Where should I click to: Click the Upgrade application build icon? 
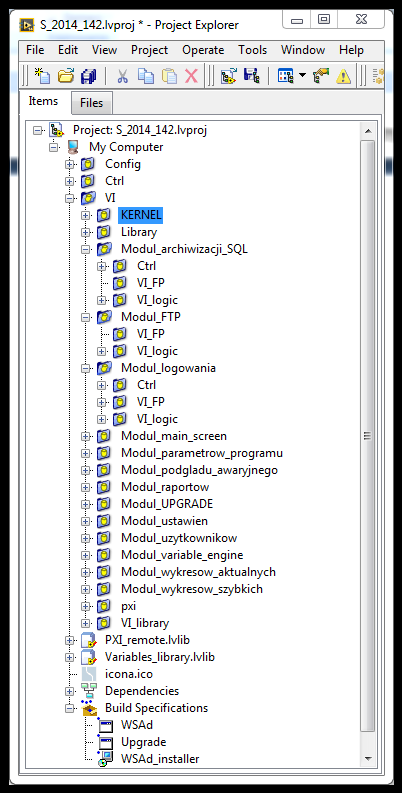pos(105,742)
